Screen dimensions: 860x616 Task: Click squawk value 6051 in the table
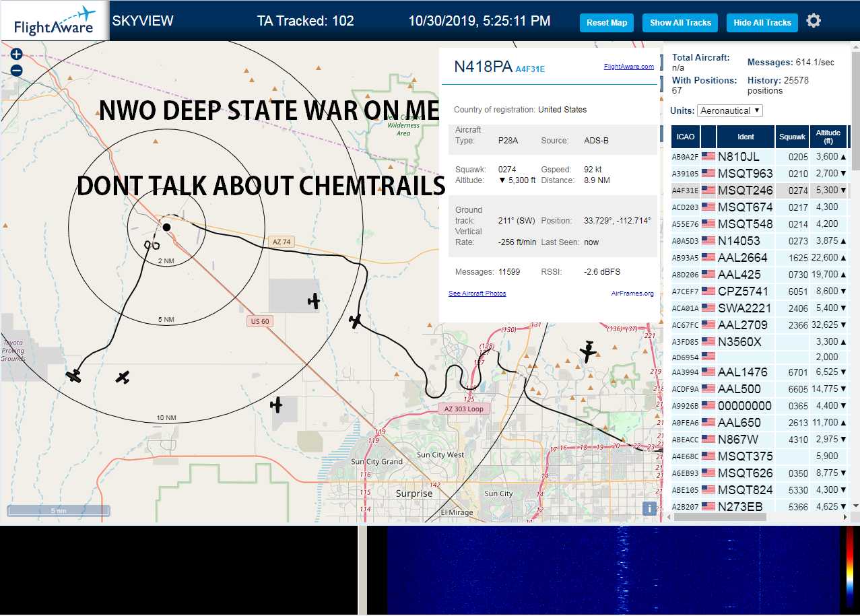798,292
